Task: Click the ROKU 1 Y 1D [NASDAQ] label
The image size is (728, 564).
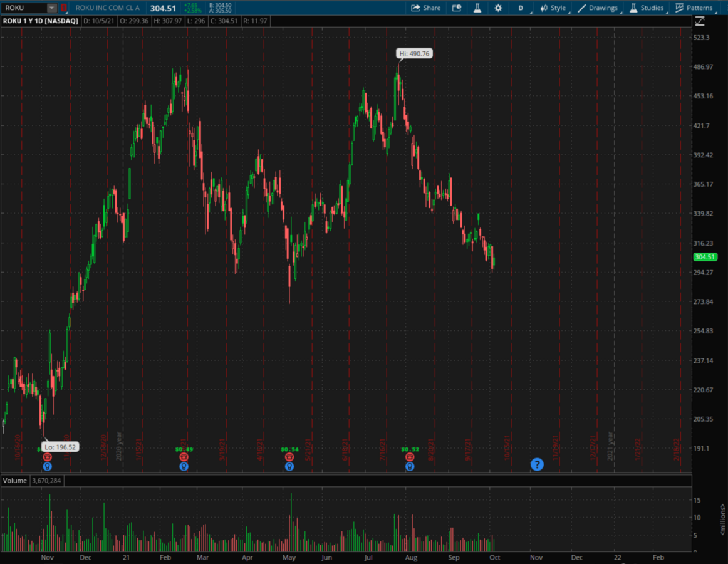Action: click(x=40, y=21)
